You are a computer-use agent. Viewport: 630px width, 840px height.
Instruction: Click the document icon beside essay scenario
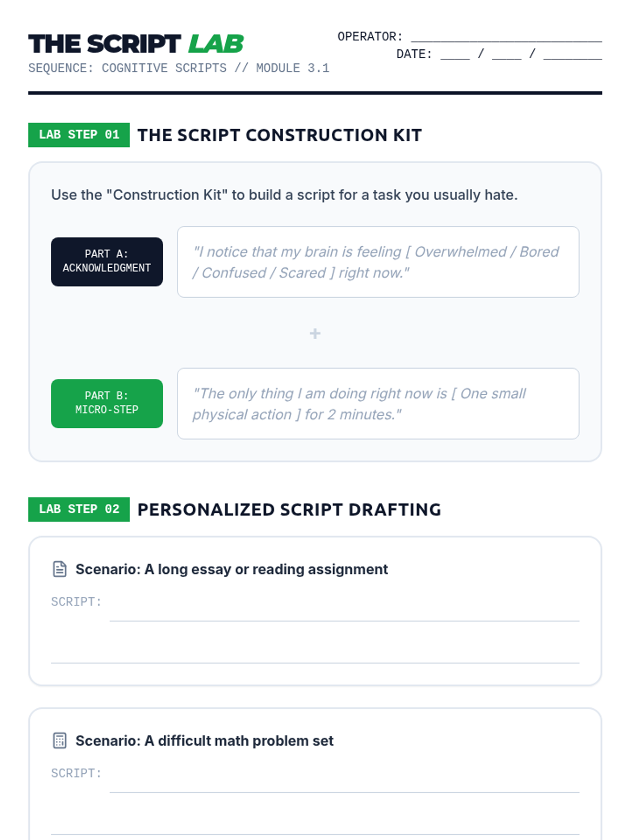point(60,569)
